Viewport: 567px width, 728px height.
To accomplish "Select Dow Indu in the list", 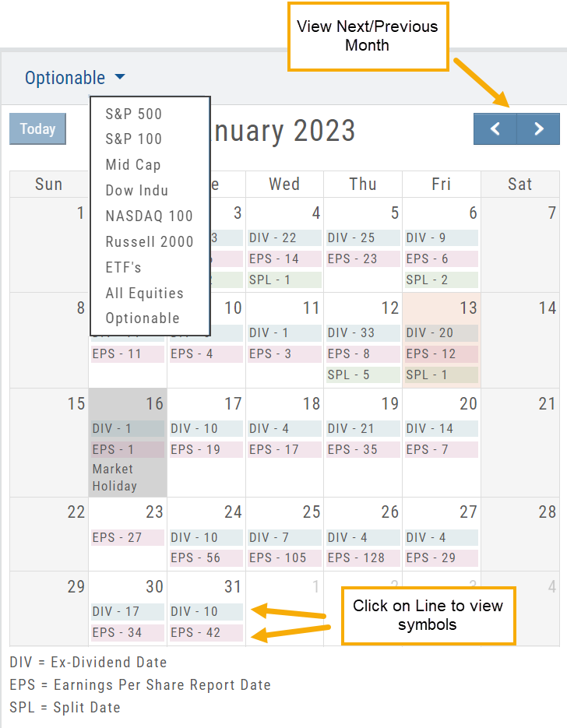I will [x=137, y=190].
